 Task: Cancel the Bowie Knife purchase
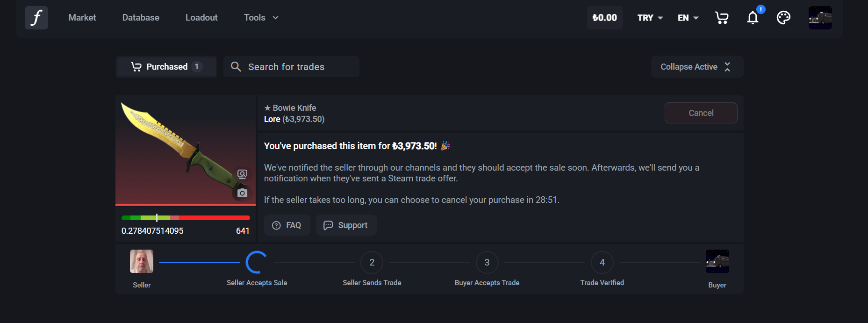pos(701,113)
